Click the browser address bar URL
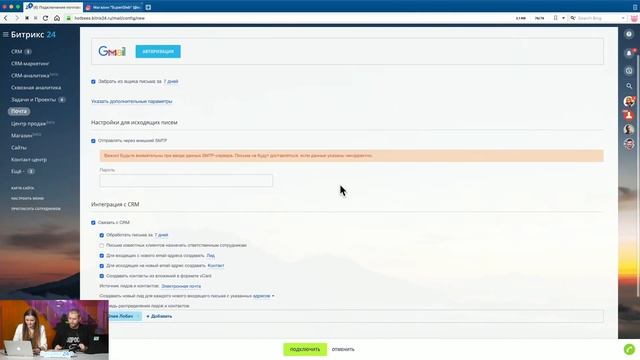The height and width of the screenshot is (360, 640). click(109, 18)
